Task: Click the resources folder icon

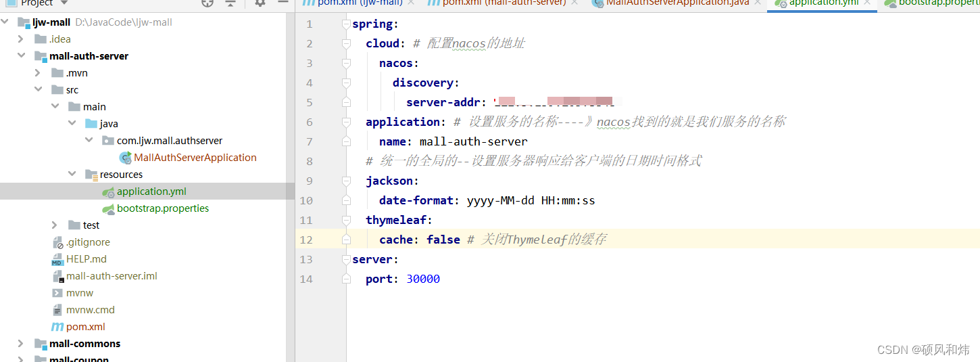Action: coord(91,175)
